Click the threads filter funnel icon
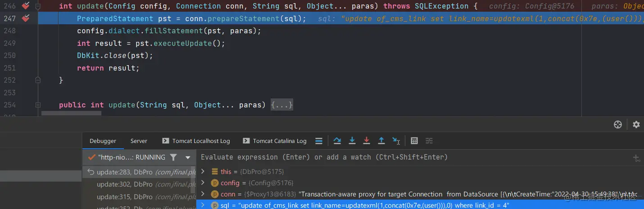Image resolution: width=644 pixels, height=209 pixels. point(173,157)
